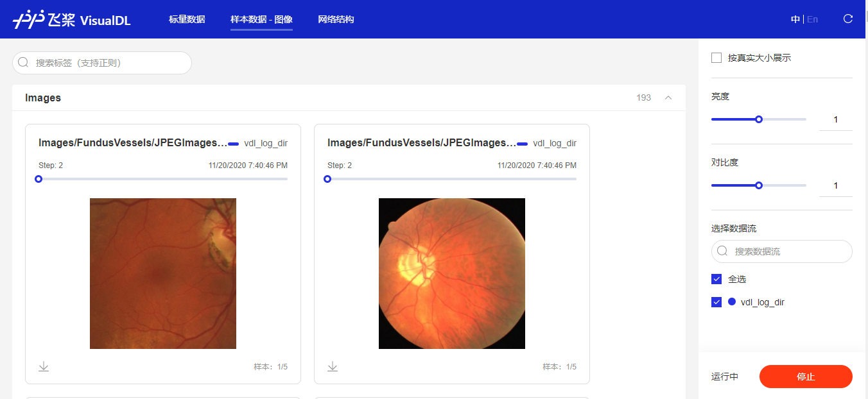Click the blue run indicator next to vdl_log_dir legend

[732, 302]
